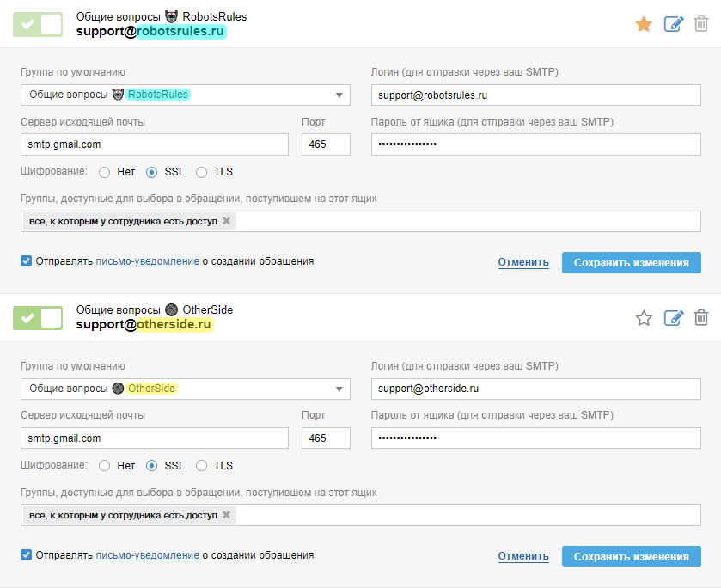The width and height of the screenshot is (721, 588).
Task: Click 'Отменить' link in OtherSide section
Action: 523,556
